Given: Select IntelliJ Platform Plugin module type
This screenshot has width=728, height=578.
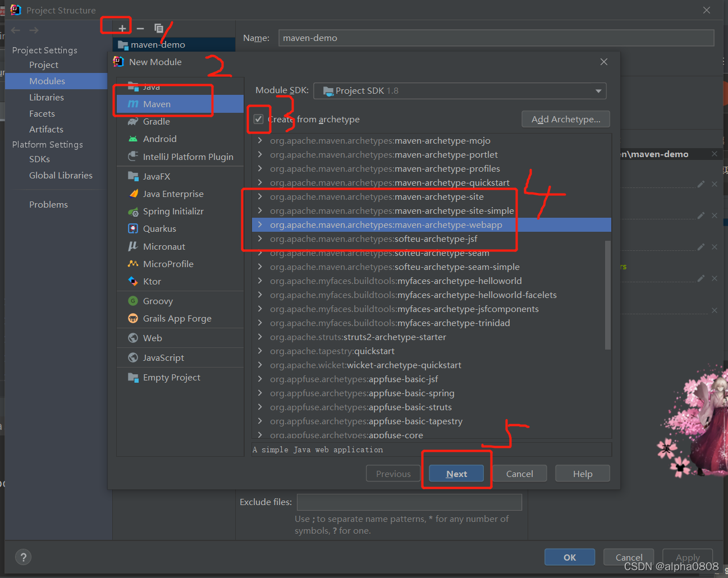Looking at the screenshot, I should 180,157.
